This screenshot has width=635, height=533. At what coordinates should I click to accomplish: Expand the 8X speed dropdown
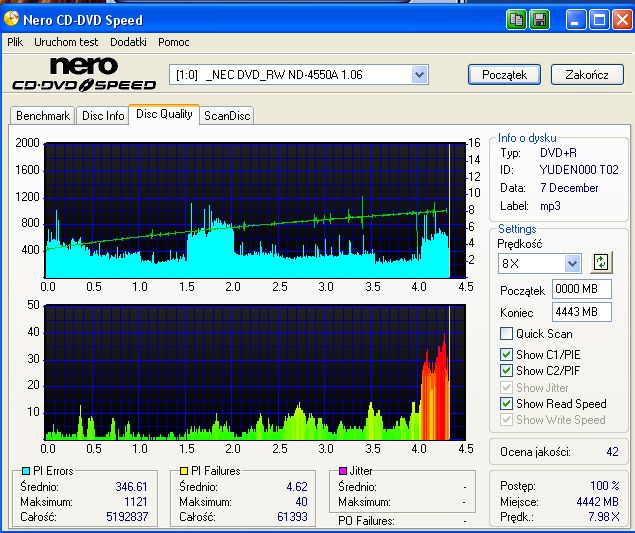(572, 264)
